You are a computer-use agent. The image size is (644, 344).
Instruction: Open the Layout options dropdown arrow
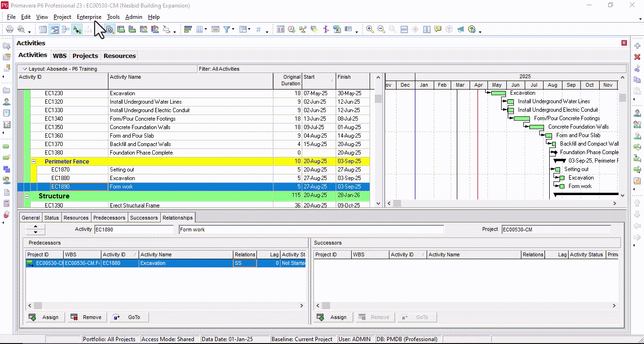coord(25,69)
